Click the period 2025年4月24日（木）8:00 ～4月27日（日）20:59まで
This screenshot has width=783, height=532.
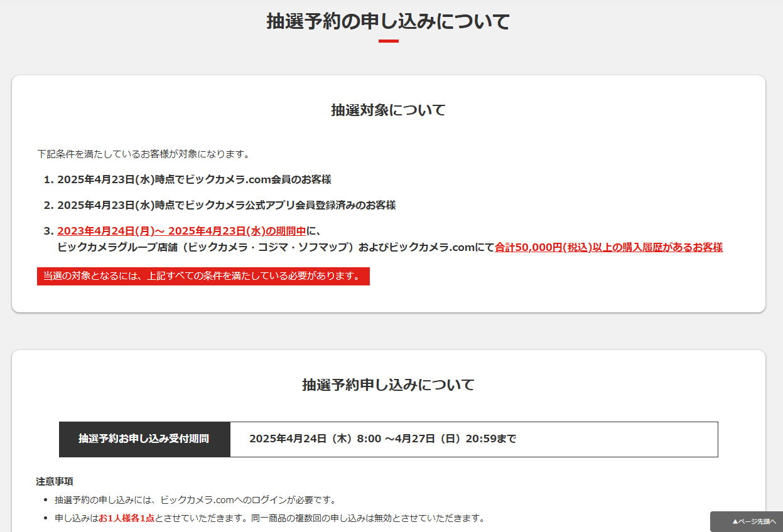(382, 439)
